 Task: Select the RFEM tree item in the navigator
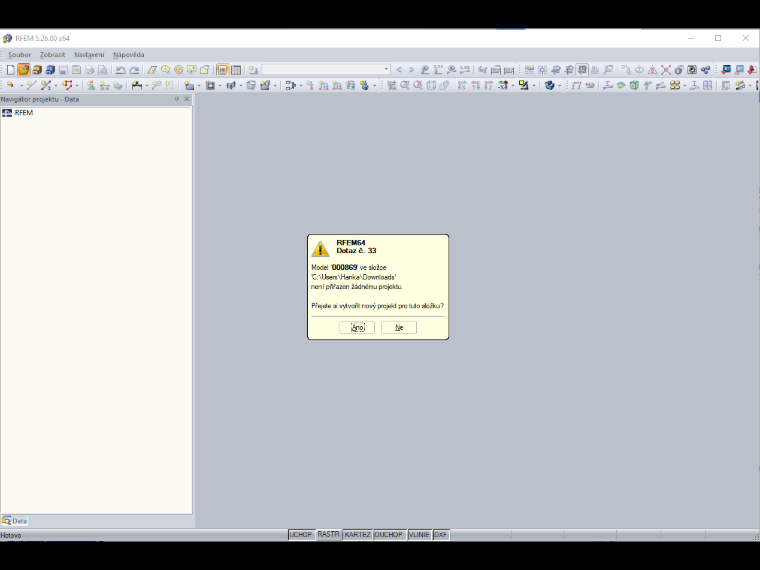(24, 112)
